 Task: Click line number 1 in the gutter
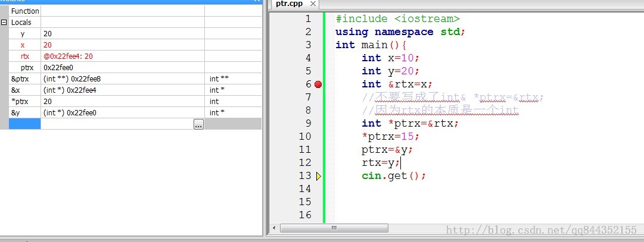(308, 19)
